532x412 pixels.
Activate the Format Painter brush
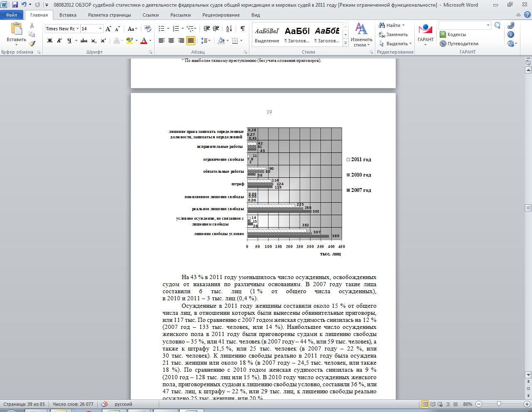click(x=32, y=43)
